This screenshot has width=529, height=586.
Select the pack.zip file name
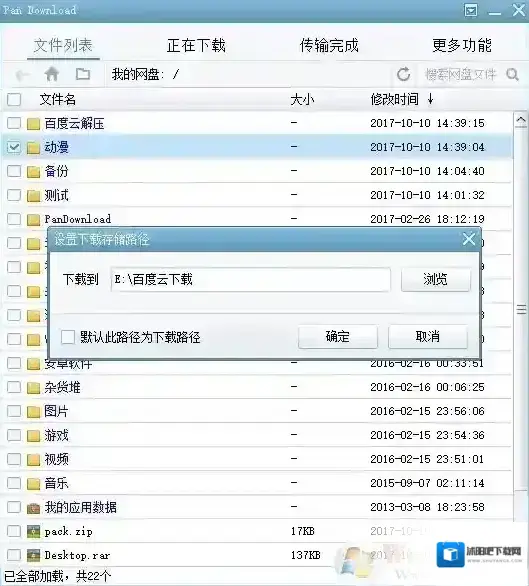coord(68,531)
